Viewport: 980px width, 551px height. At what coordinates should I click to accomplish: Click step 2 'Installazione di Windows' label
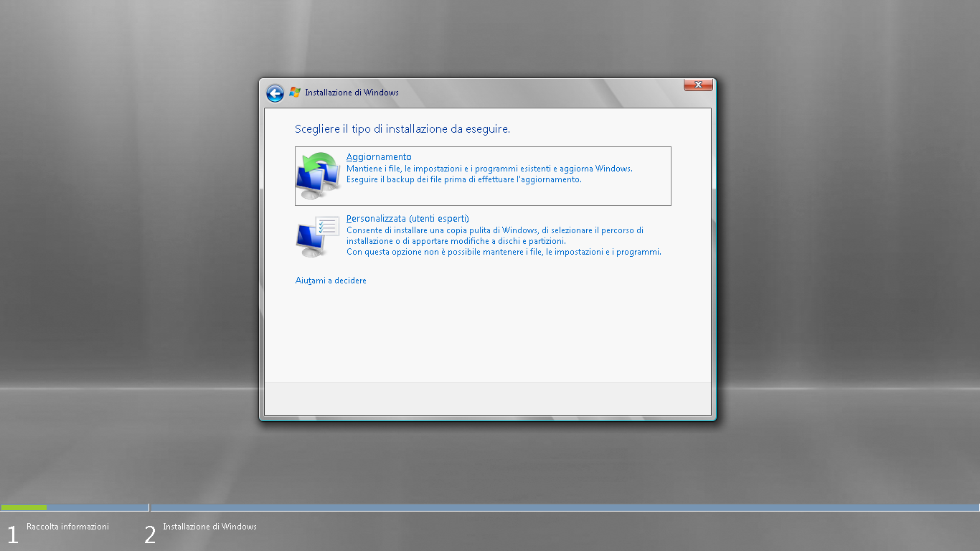[x=209, y=527]
